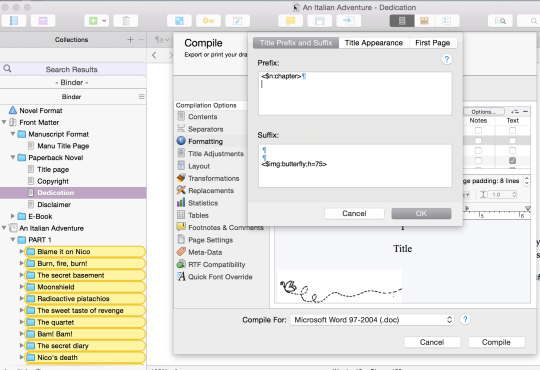540x370 pixels.
Task: Click inside the Suffix text field
Action: [355, 166]
